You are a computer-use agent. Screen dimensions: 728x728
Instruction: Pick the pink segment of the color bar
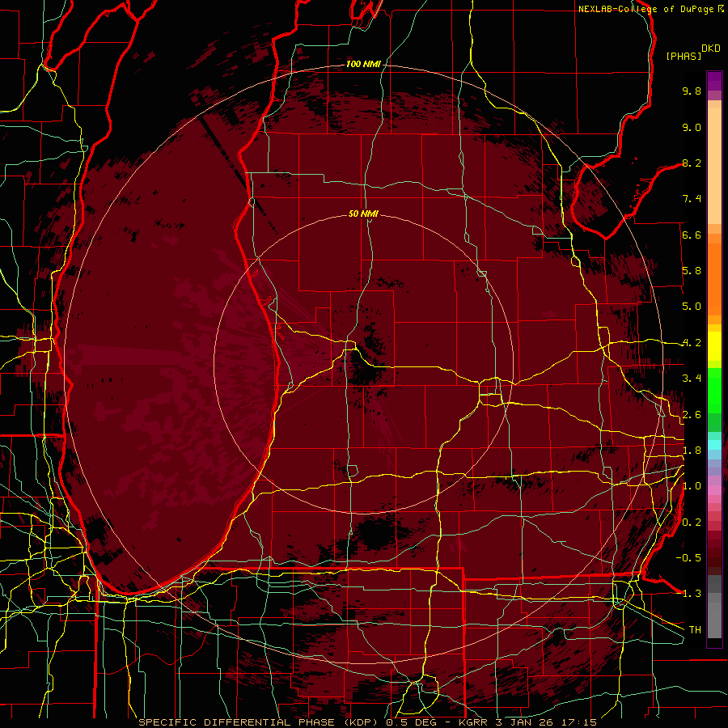click(714, 490)
